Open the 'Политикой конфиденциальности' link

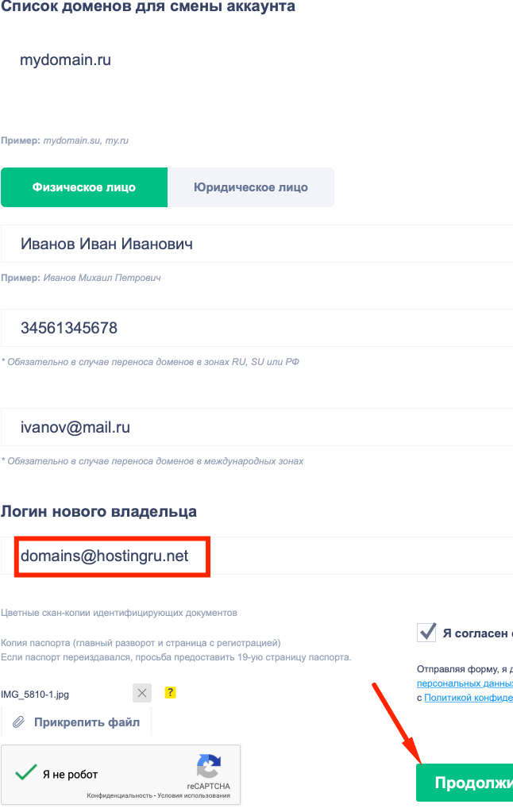pyautogui.click(x=468, y=698)
